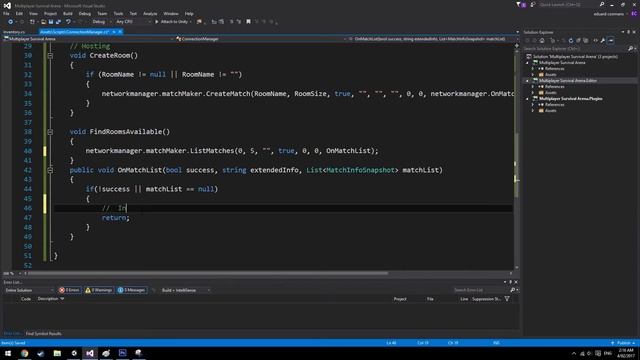This screenshot has width=640, height=360.
Task: Click the Search Solution Explorer field
Action: pyautogui.click(x=576, y=49)
